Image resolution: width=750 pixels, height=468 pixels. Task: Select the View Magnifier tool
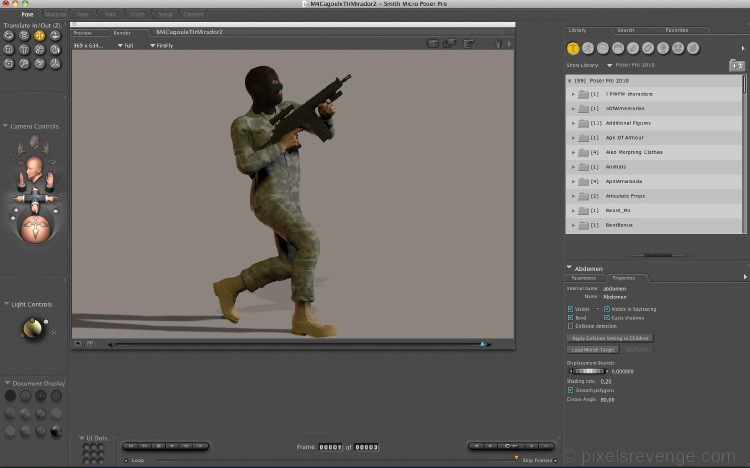coord(24,63)
